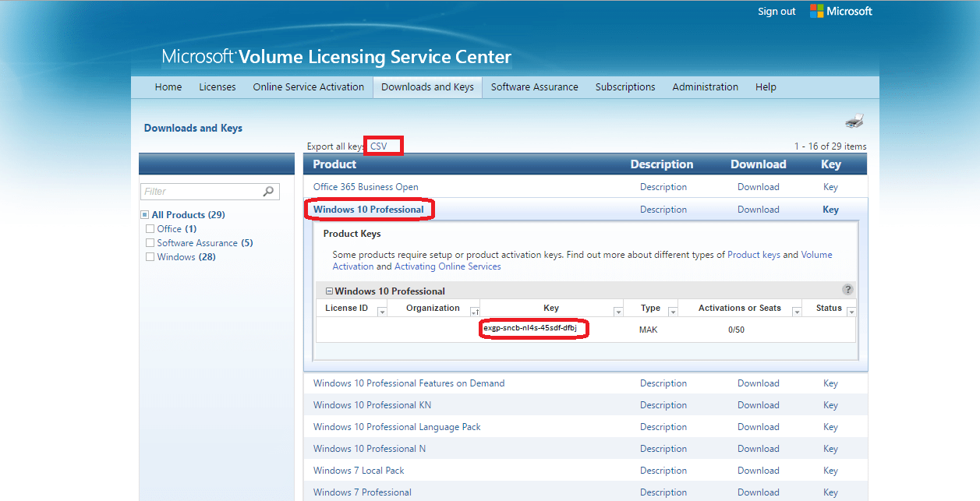Image resolution: width=980 pixels, height=501 pixels.
Task: Collapse the Windows 10 Professional keys section
Action: click(x=328, y=291)
